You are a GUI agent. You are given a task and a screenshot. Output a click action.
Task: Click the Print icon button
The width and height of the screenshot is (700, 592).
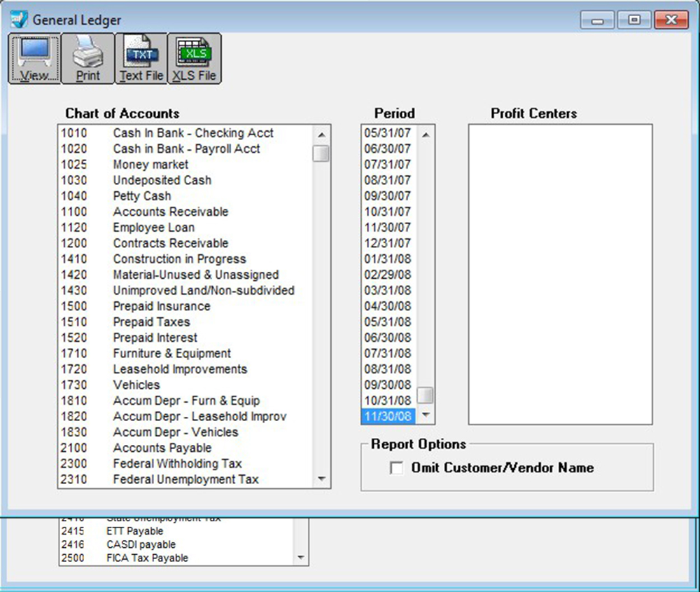(88, 59)
